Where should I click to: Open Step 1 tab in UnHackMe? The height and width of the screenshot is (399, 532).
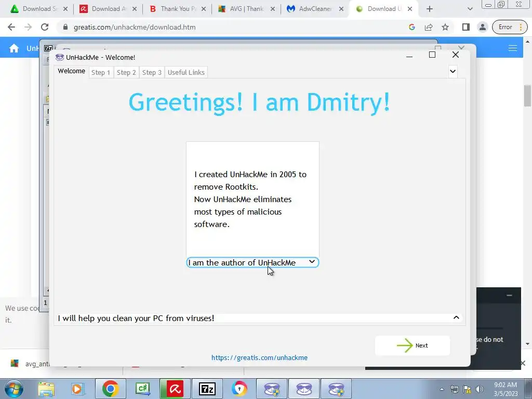click(101, 72)
